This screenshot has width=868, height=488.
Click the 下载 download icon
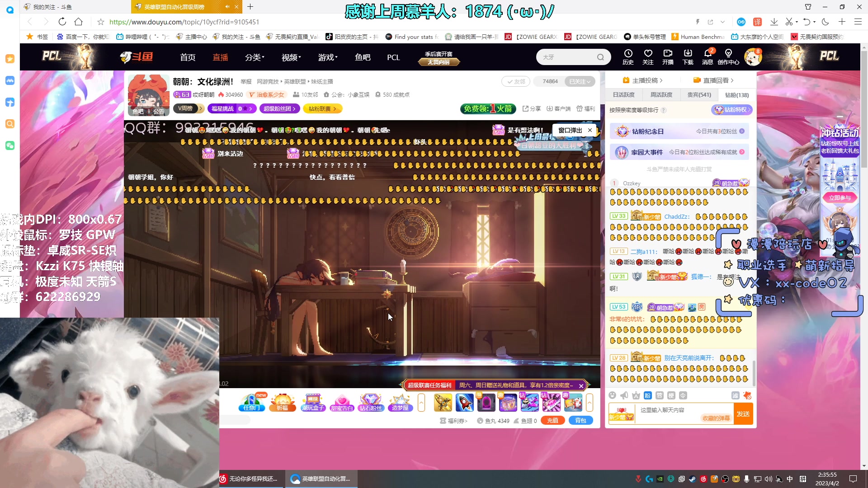point(688,57)
